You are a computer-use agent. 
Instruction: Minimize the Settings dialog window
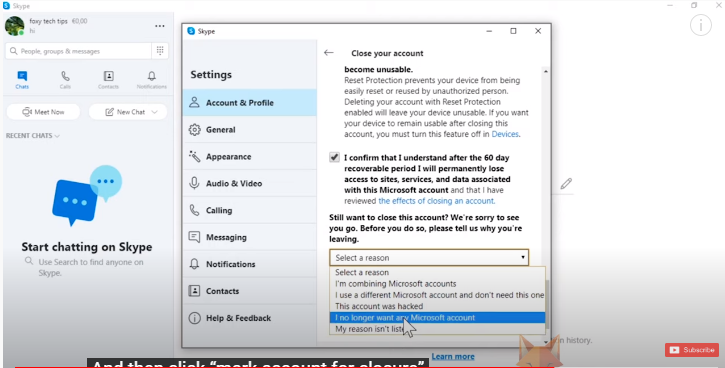click(489, 31)
